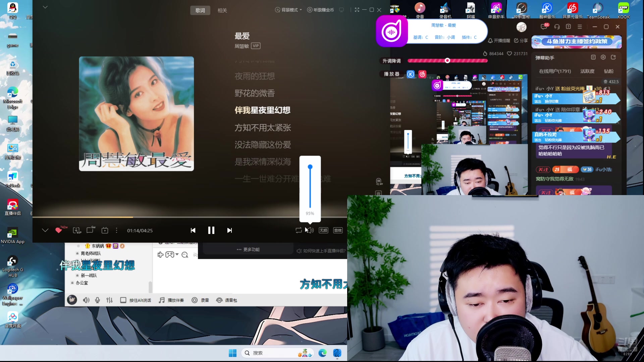Click the purple 申音助手 floating logo

click(391, 32)
